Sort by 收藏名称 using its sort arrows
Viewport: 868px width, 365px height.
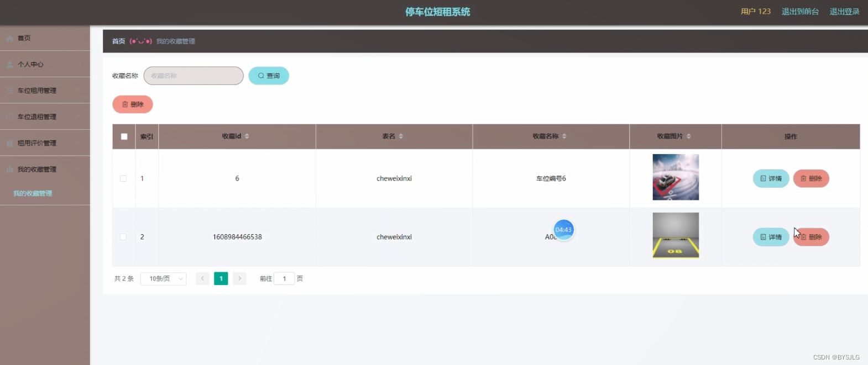564,136
